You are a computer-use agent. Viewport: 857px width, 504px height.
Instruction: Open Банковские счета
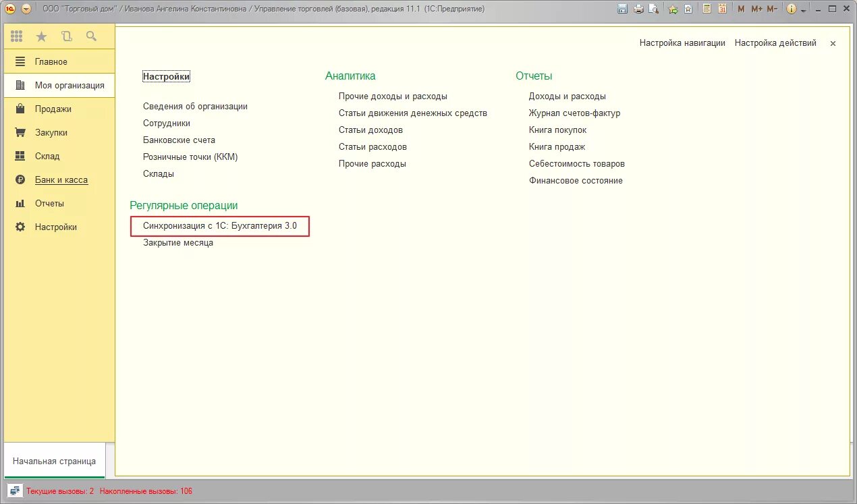[x=179, y=140]
